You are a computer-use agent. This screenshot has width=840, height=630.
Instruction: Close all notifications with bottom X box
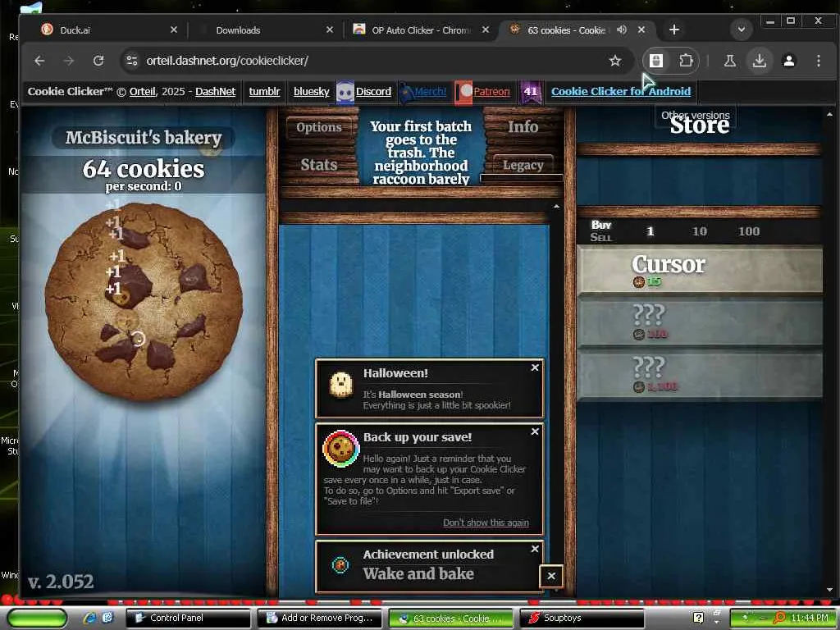click(x=551, y=577)
